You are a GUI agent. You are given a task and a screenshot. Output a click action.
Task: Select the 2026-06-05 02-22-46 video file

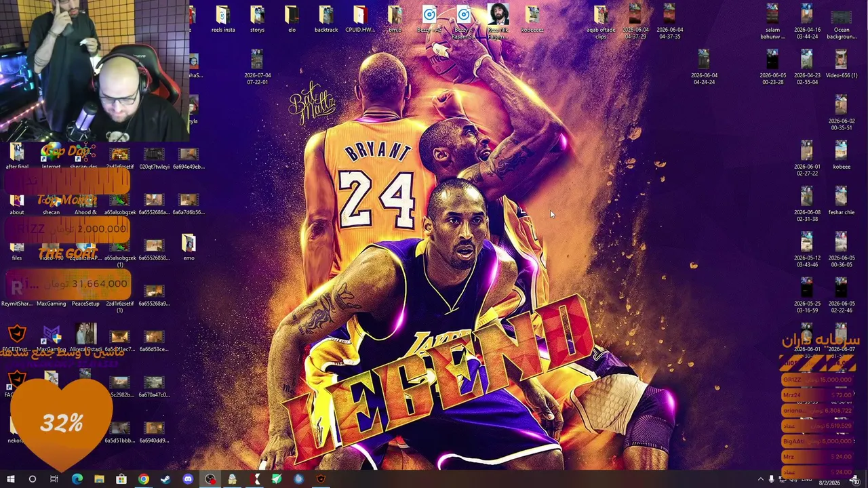point(841,296)
